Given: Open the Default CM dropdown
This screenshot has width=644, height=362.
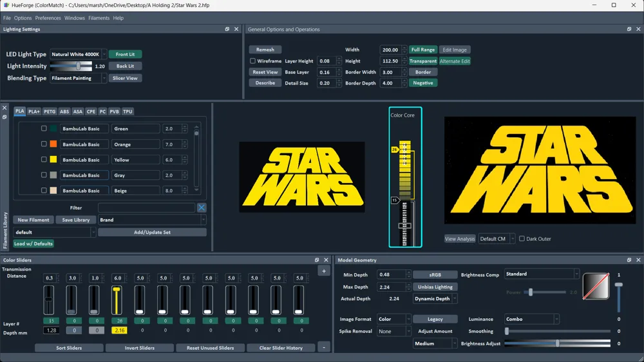Looking at the screenshot, I should coord(497,239).
